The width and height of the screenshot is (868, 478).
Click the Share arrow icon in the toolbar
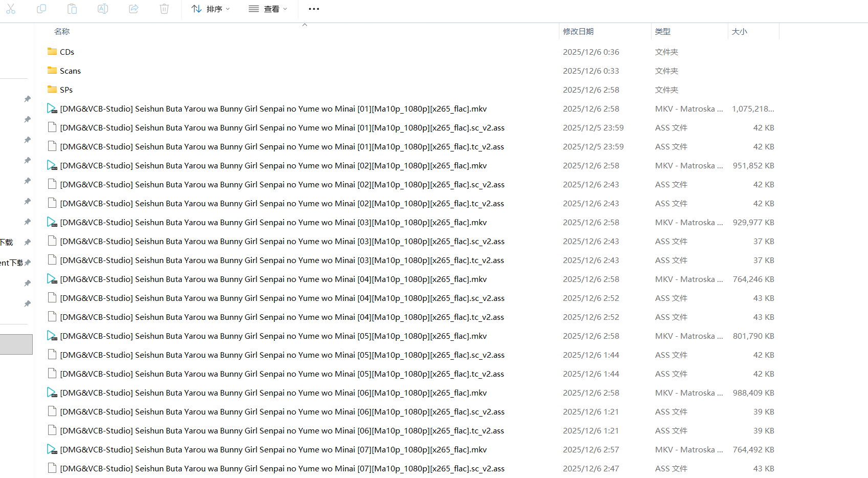tap(134, 9)
